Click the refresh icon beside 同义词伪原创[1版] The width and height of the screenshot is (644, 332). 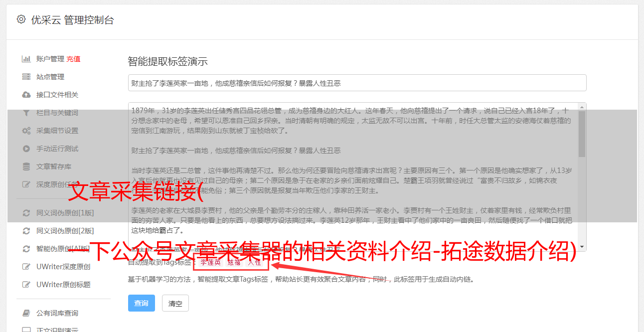(26, 213)
